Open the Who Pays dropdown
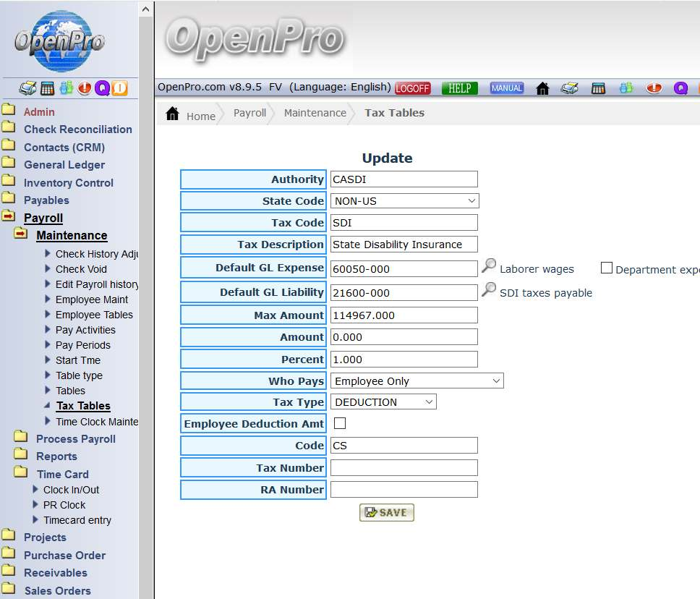The height and width of the screenshot is (599, 700). coord(417,381)
